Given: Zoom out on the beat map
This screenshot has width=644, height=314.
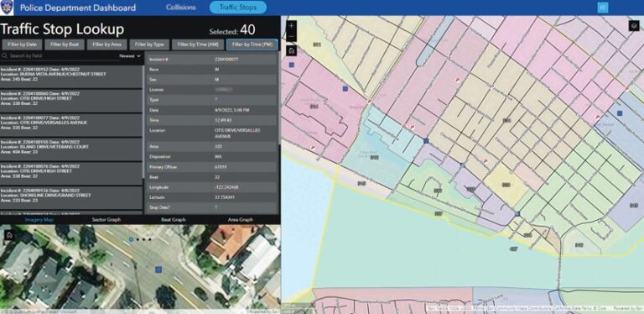Looking at the screenshot, I should pos(291,36).
